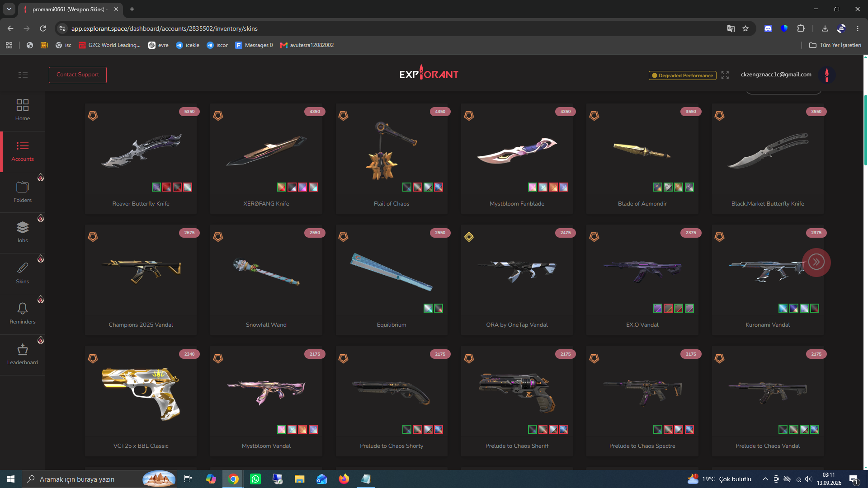Click the fullscreen expand icon

725,75
